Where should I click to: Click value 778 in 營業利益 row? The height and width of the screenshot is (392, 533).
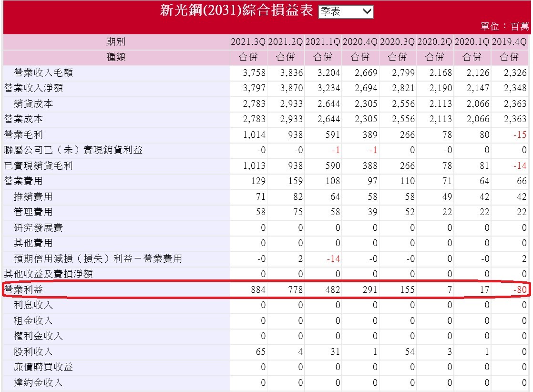[296, 289]
